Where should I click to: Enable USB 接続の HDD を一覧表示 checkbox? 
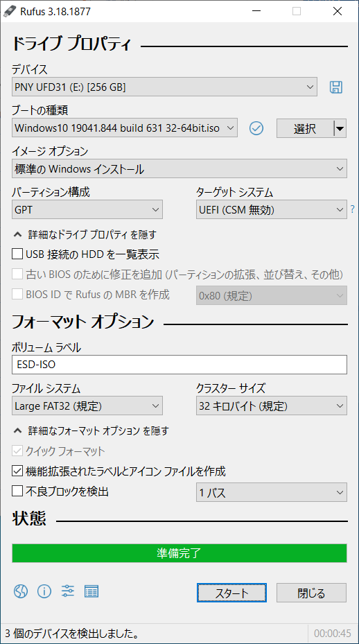(x=17, y=254)
